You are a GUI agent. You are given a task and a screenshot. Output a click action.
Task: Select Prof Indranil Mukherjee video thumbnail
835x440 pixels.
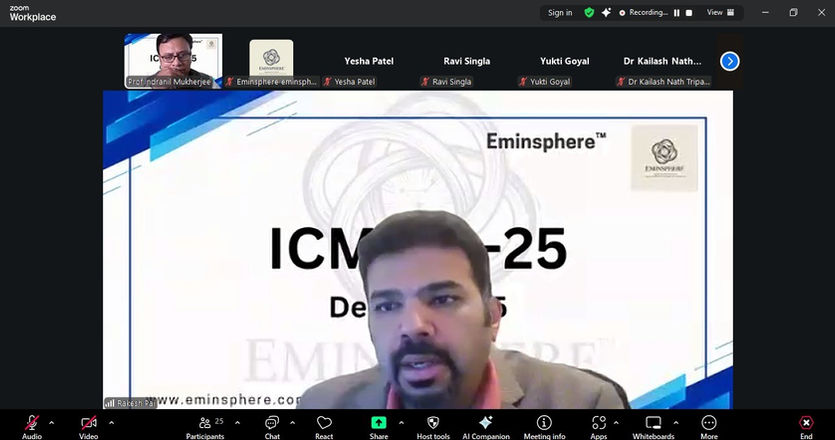(174, 61)
